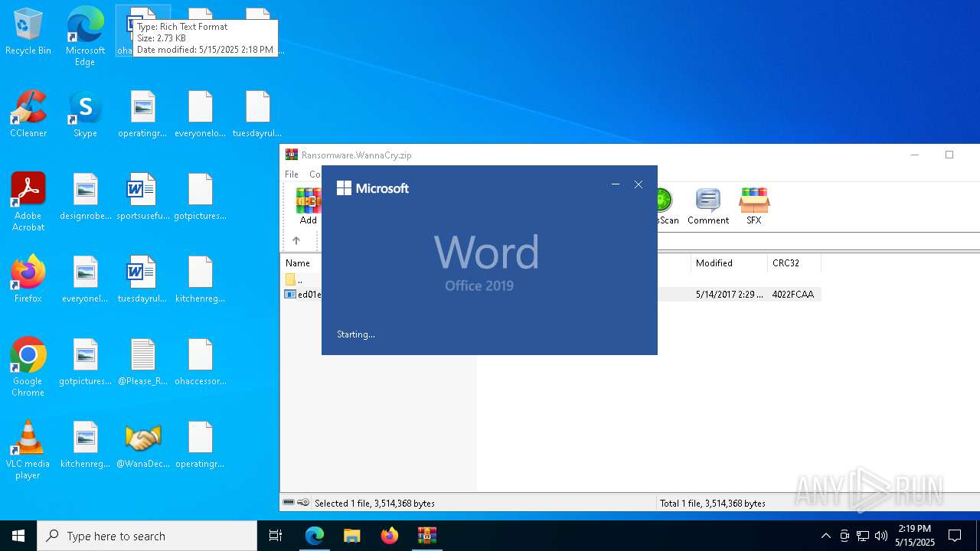The width and height of the screenshot is (980, 551).
Task: Click the Add button in the WinRAR toolbar
Action: [x=309, y=206]
